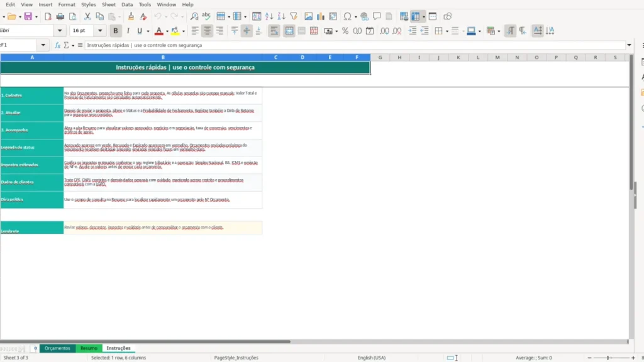Delete Decimal Place icon
This screenshot has height=362, width=644.
[397, 31]
